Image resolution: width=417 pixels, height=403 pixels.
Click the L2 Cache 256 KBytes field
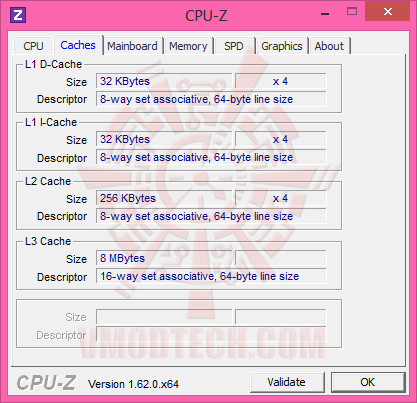pos(164,198)
